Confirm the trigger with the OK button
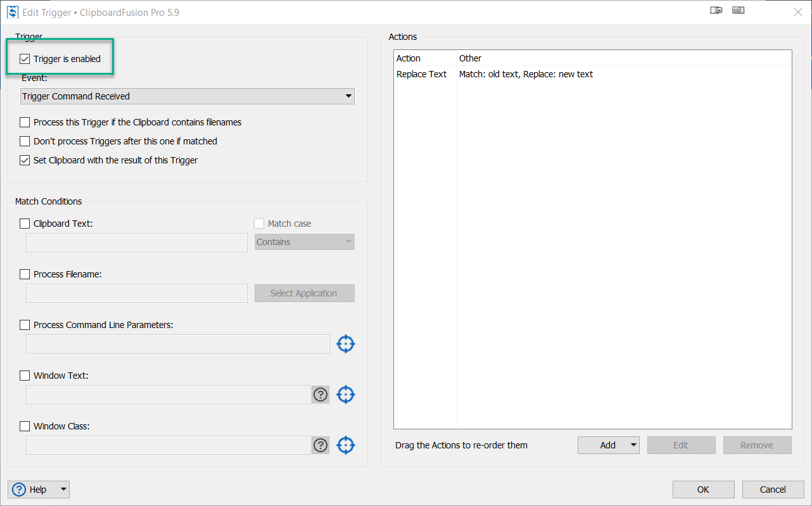The image size is (812, 506). (703, 489)
